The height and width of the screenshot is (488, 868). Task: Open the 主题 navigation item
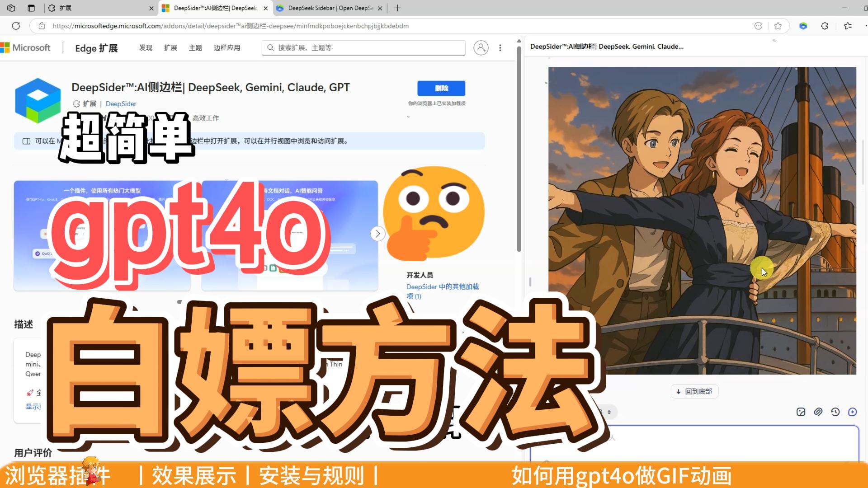195,47
